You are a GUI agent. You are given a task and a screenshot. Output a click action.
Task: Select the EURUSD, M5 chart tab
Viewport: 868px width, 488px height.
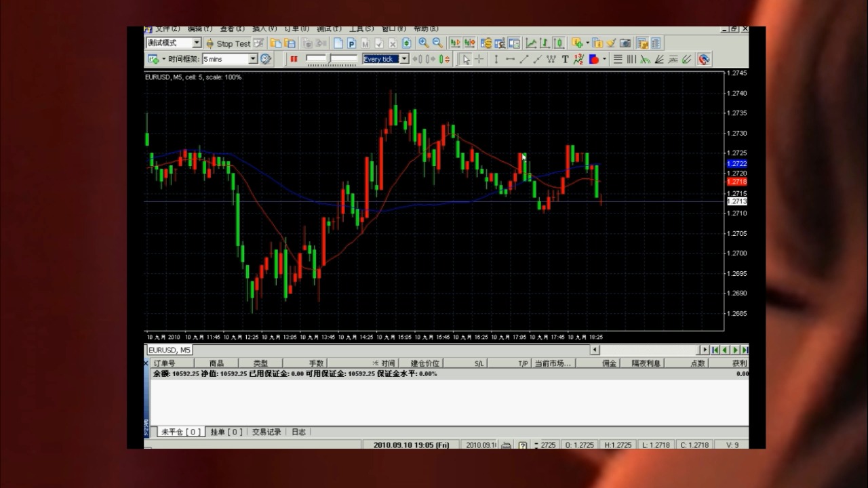[x=170, y=350]
